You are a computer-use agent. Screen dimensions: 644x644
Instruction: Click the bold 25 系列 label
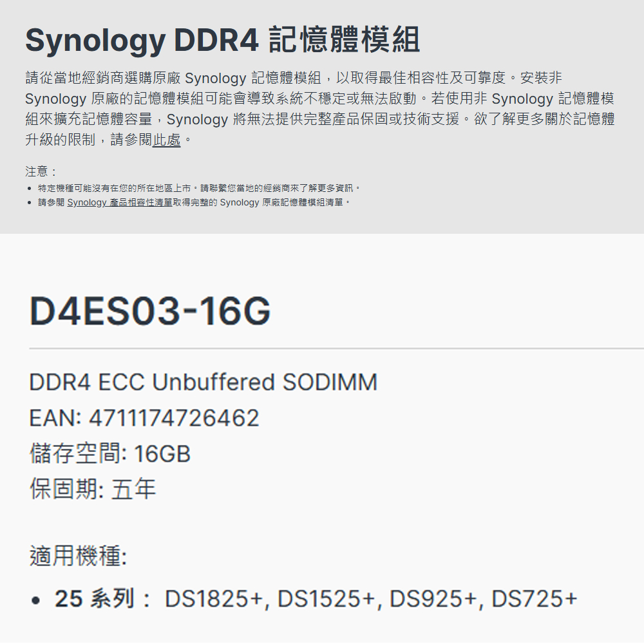point(95,599)
